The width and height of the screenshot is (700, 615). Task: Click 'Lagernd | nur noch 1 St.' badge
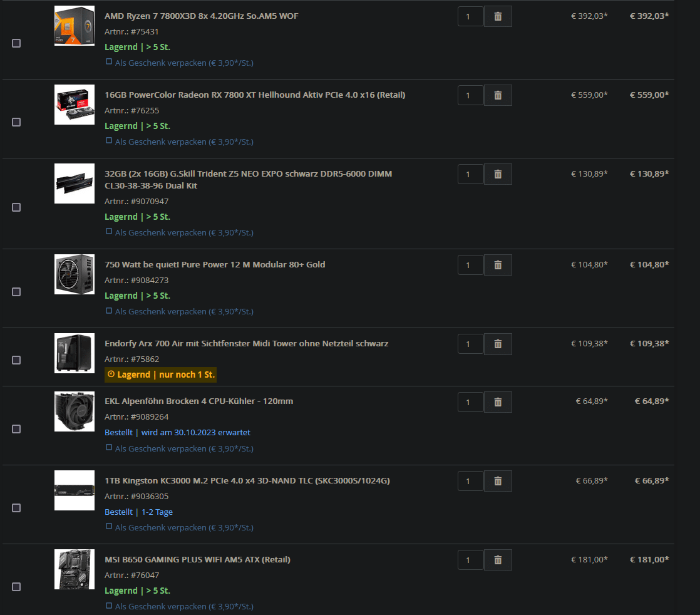point(161,375)
